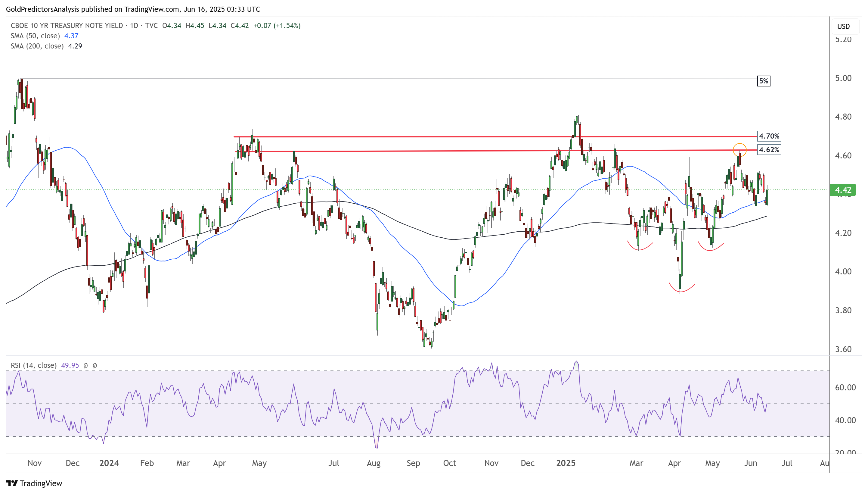The width and height of the screenshot is (868, 494).
Task: Click the 4.70% resistance label
Action: (x=769, y=136)
